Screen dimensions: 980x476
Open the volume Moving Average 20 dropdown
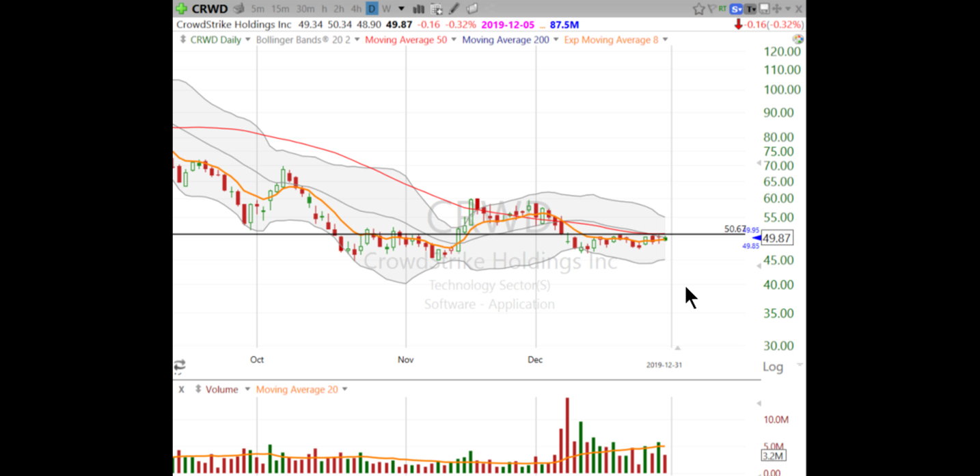click(x=344, y=389)
